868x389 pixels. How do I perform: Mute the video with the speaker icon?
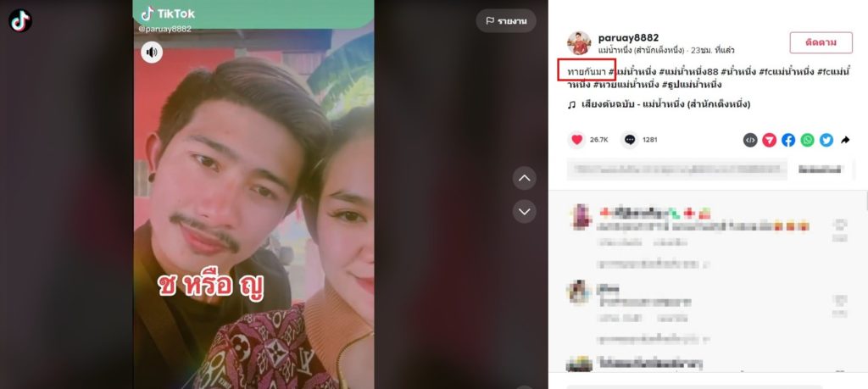click(151, 53)
